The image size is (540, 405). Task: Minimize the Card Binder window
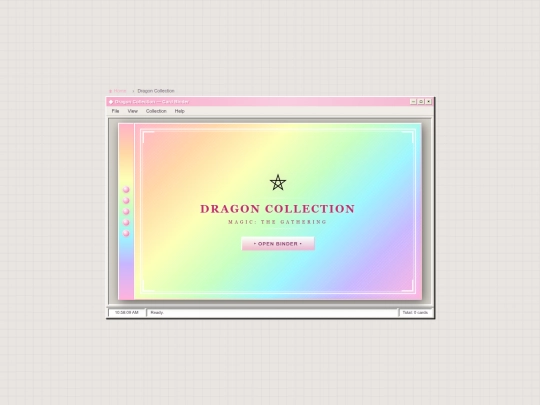click(x=413, y=102)
